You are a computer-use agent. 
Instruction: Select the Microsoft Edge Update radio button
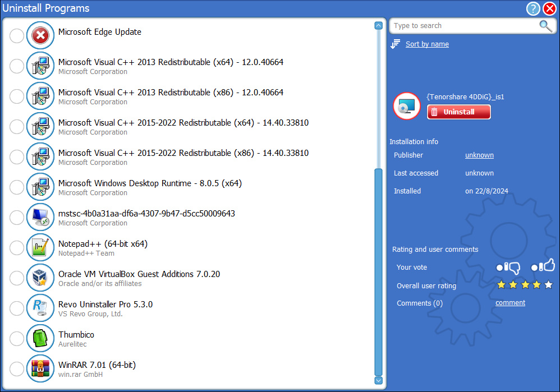pos(17,36)
